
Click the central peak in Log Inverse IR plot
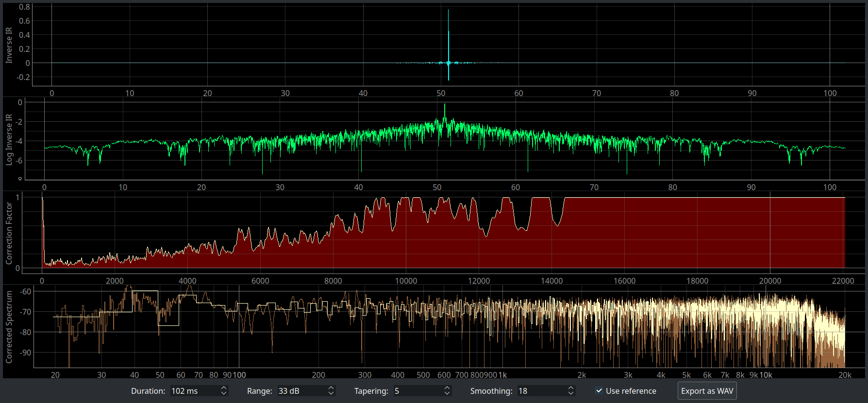pyautogui.click(x=444, y=114)
